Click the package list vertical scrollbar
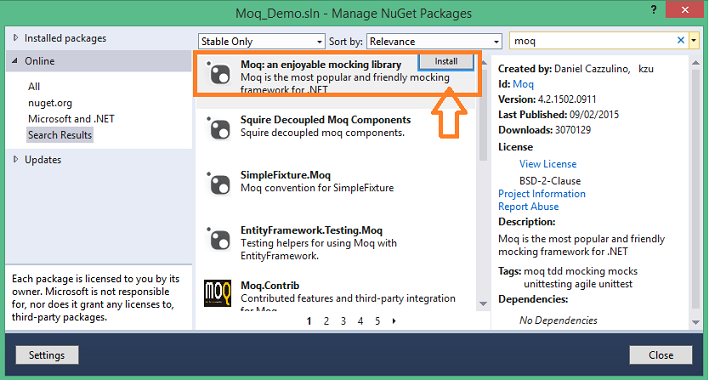709x380 pixels. point(483,183)
